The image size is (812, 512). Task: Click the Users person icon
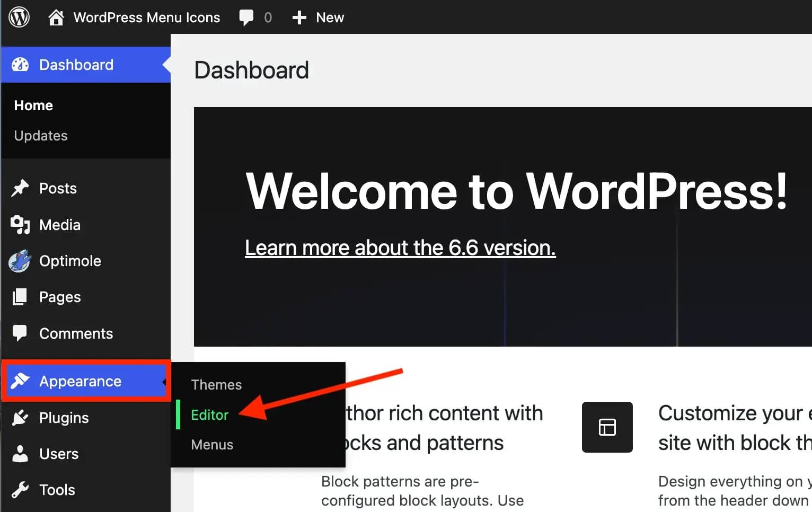click(x=20, y=454)
